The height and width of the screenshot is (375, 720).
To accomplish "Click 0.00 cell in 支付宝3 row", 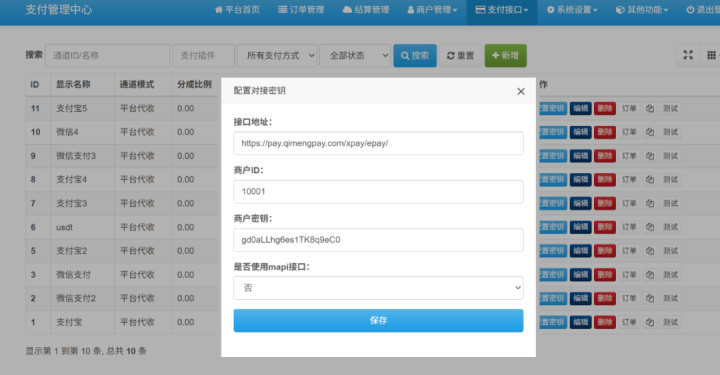I will 195,203.
